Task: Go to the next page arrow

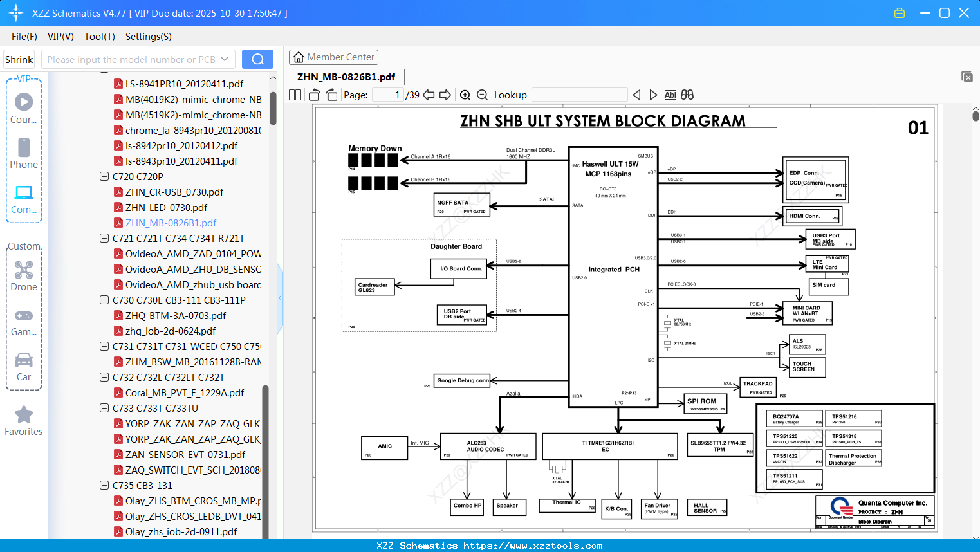Action: tap(445, 95)
